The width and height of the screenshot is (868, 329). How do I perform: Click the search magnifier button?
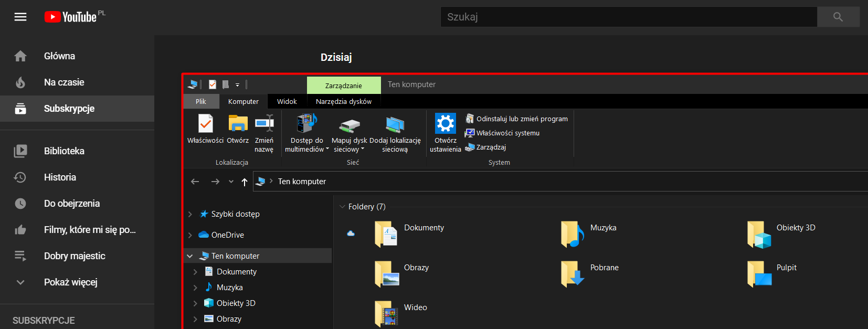[x=838, y=17]
